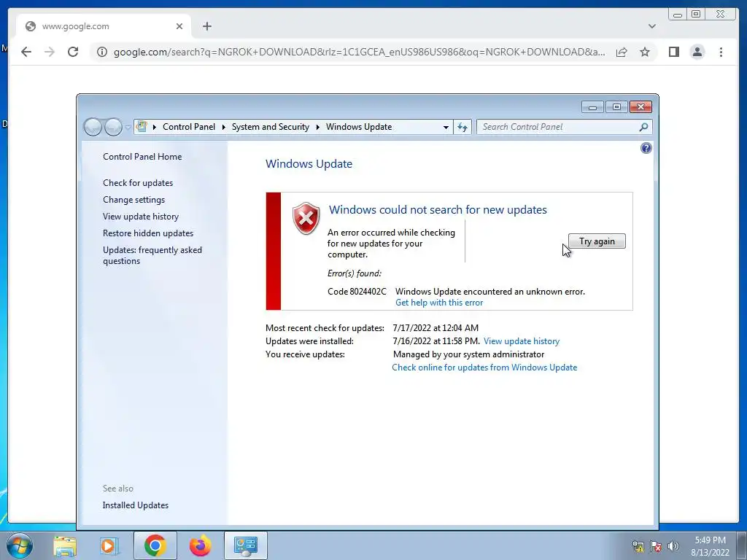Click the red error shield icon

coord(306,218)
